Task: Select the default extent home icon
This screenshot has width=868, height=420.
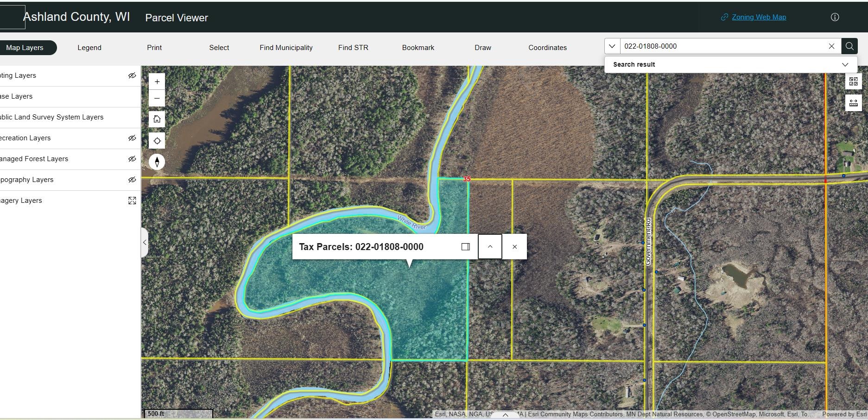Action: [157, 119]
